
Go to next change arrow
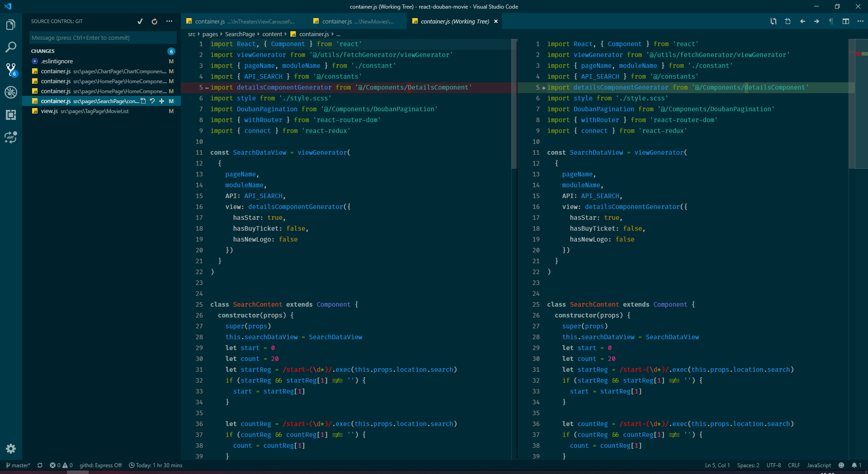click(x=816, y=21)
